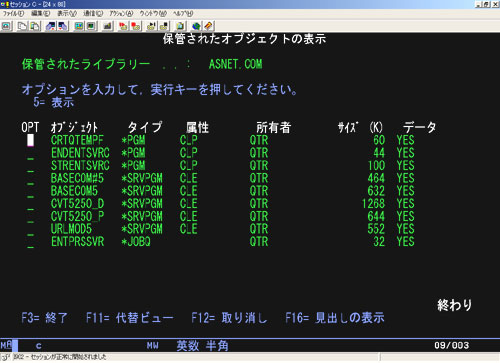Screen dimensions: 500x363
Task: Click the Play macro toolbar icon
Action: click(x=152, y=26)
